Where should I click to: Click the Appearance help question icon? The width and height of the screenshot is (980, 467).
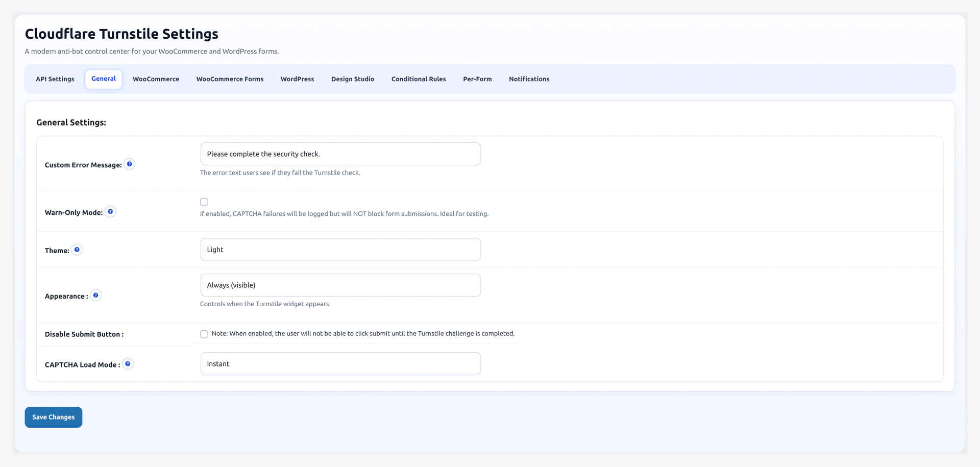(96, 296)
